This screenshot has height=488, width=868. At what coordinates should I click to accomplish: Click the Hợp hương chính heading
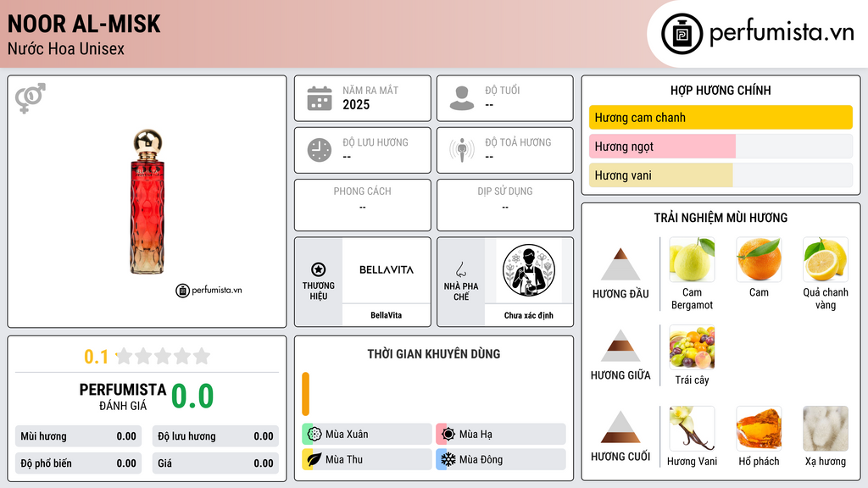pos(721,90)
